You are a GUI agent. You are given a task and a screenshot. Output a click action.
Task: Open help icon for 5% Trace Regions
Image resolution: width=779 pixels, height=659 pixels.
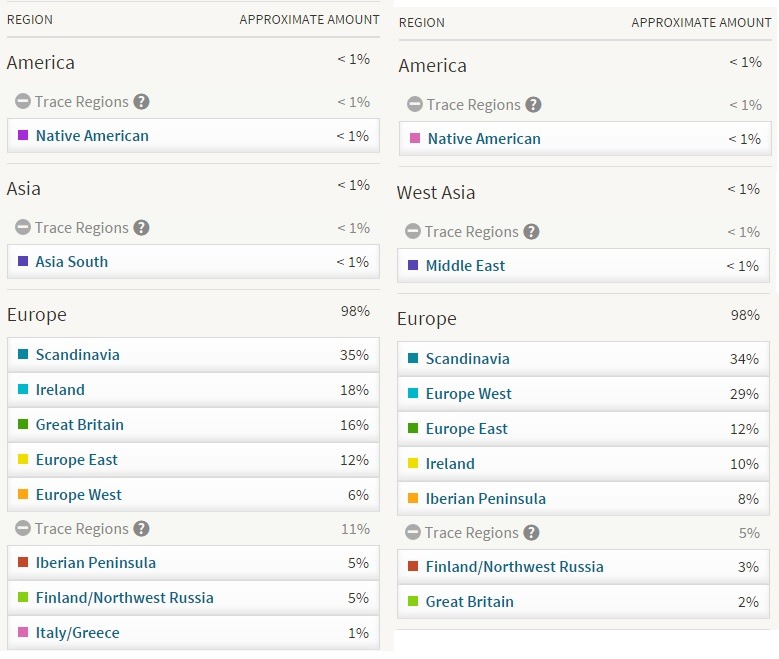tap(532, 533)
